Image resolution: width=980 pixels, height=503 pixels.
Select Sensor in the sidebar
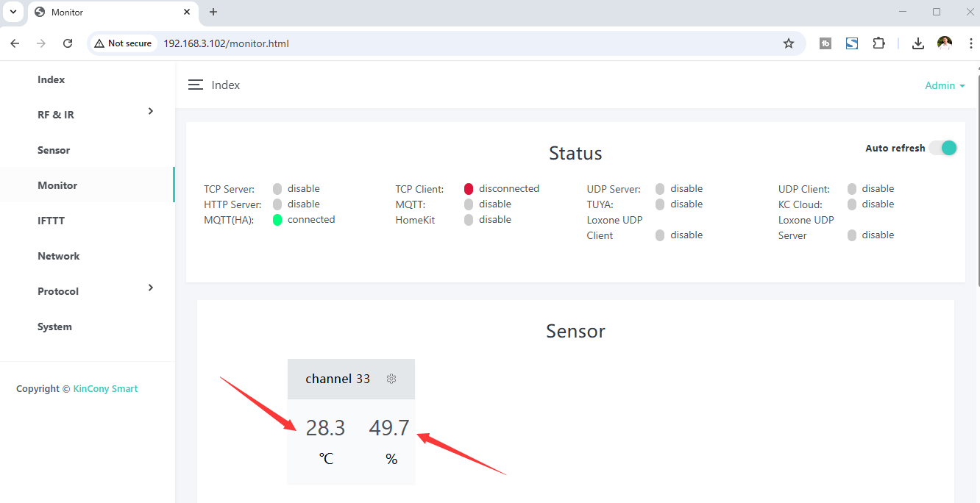click(x=54, y=150)
